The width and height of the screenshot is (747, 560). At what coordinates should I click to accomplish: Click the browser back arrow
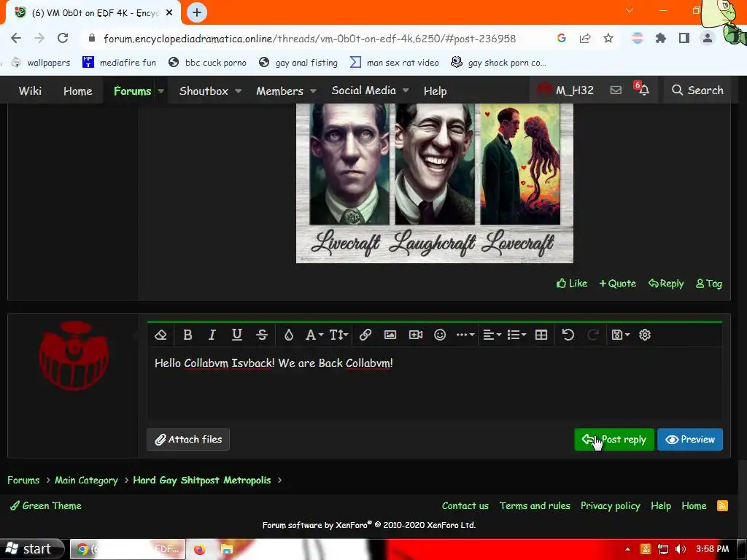pos(16,38)
